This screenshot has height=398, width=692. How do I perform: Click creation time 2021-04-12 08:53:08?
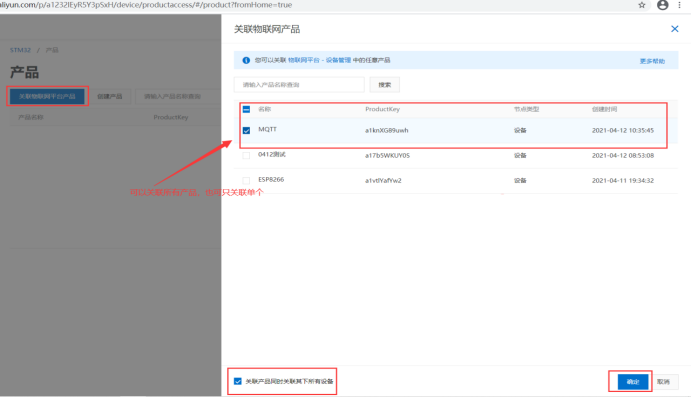pos(623,155)
